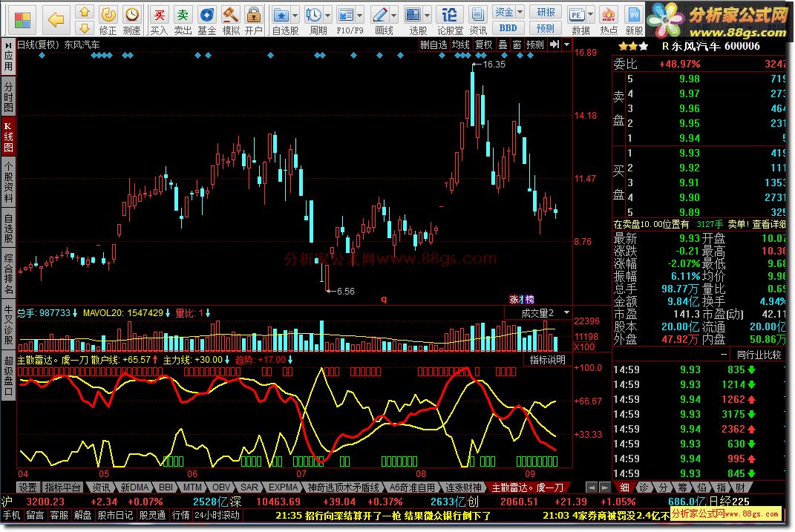Click the yellow down arrow icon

[x=85, y=28]
